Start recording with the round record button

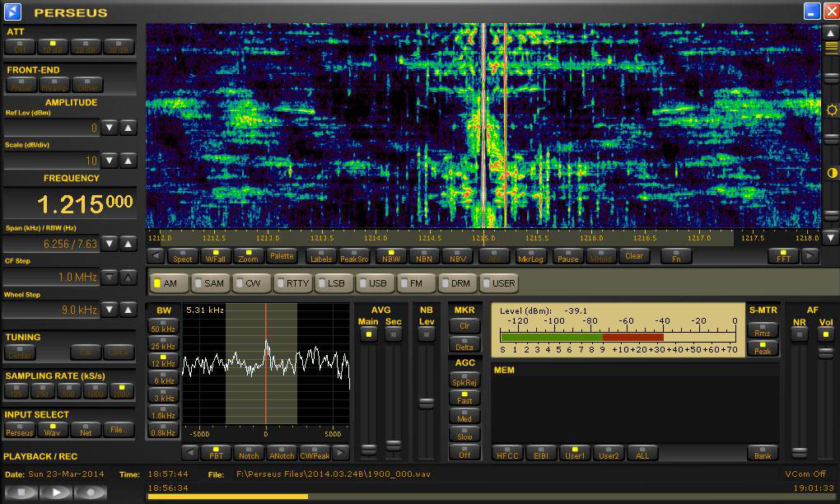coord(91,492)
